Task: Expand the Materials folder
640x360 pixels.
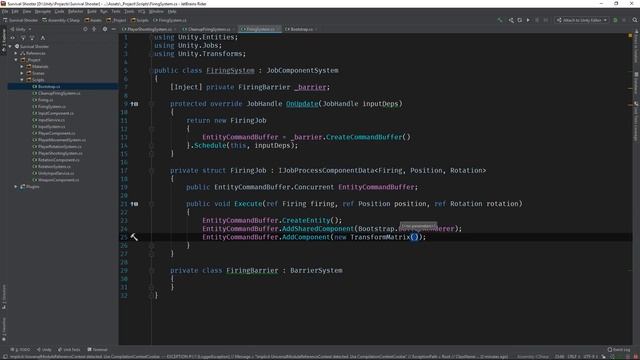Action: (x=22, y=67)
